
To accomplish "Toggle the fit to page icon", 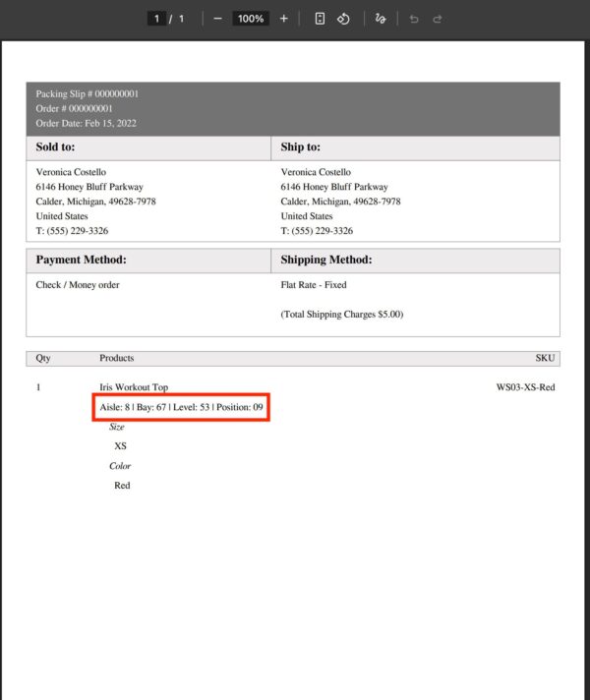I will (321, 19).
